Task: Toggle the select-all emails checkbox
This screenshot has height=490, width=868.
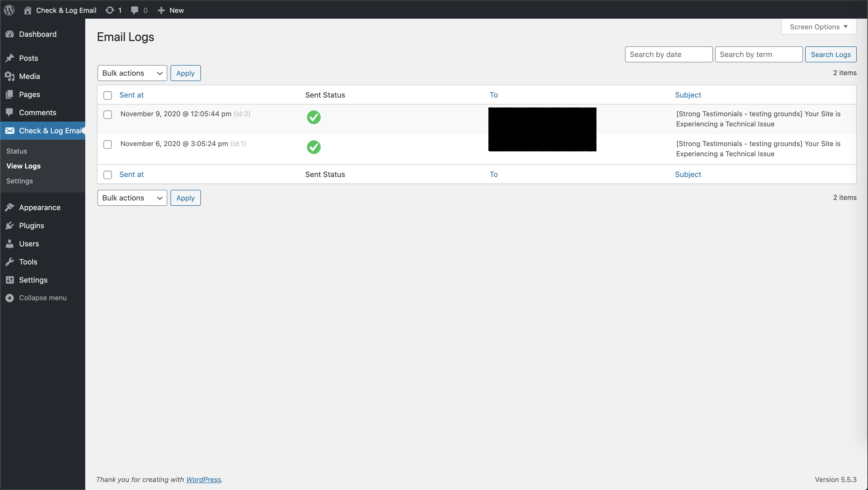Action: pos(108,94)
